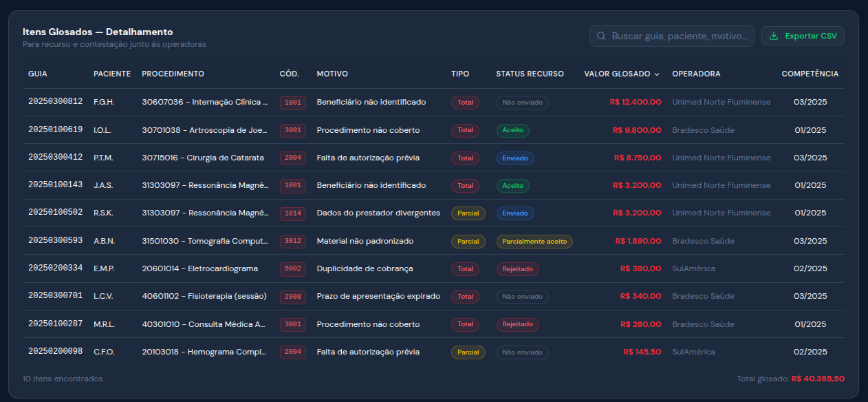The width and height of the screenshot is (868, 402).
Task: Click Parcial type badge on Hemograma row
Action: 468,352
